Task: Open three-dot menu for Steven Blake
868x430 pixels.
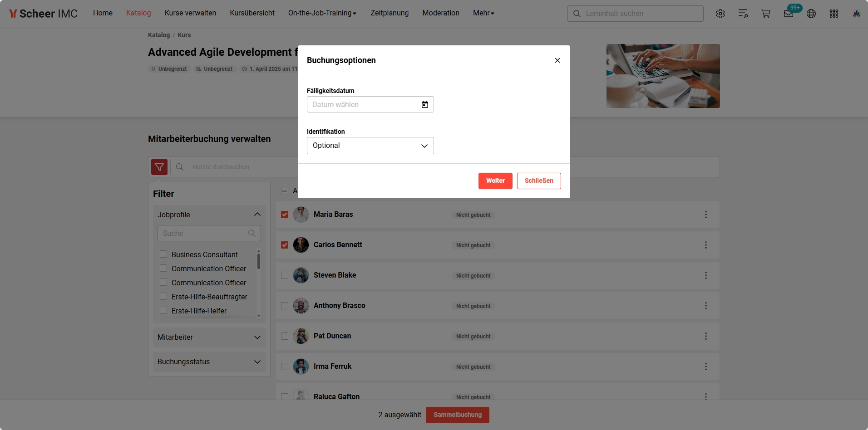Action: 706,275
